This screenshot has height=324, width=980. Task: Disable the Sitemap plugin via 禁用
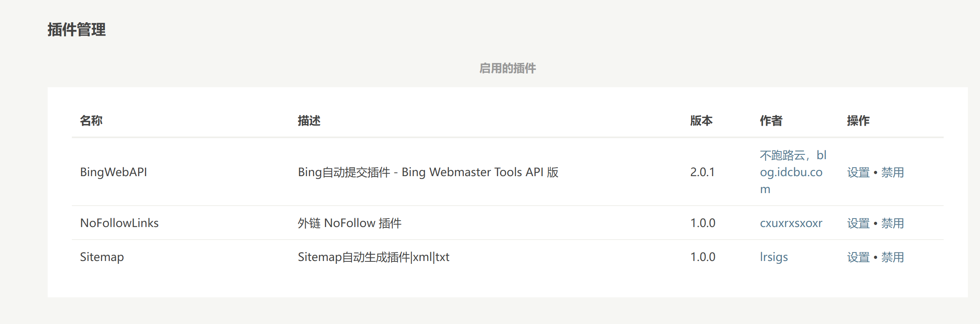pos(892,257)
